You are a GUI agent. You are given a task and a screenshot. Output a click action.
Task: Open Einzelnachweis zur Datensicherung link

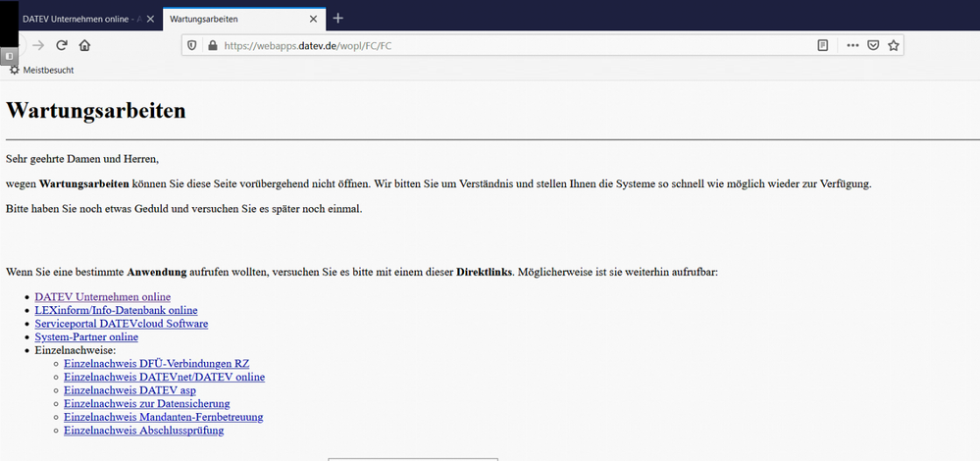point(147,403)
